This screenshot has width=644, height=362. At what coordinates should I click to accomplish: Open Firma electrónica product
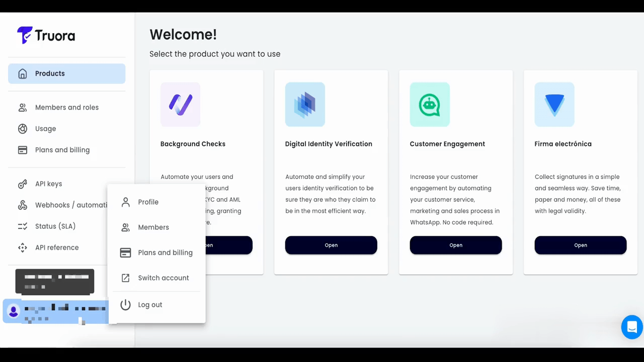pos(581,245)
